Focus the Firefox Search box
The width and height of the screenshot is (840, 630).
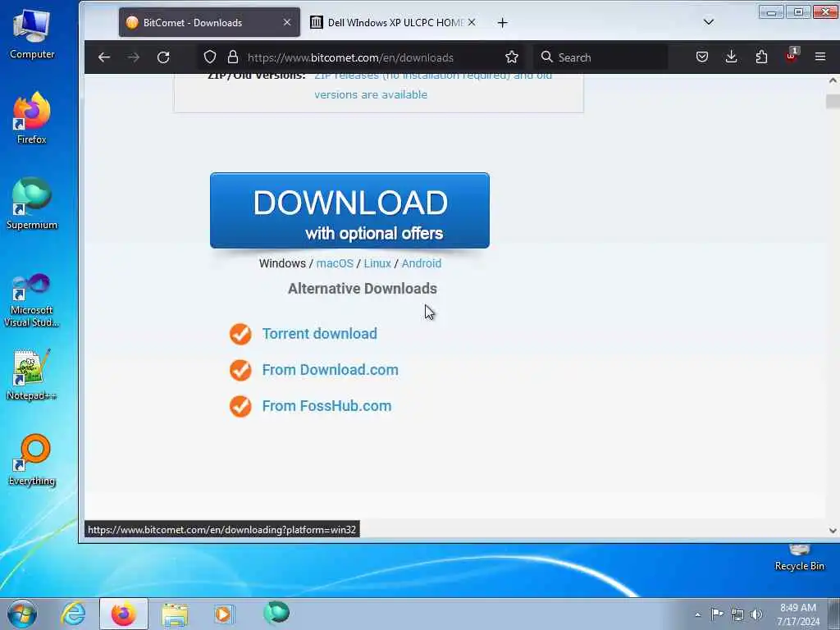click(602, 57)
